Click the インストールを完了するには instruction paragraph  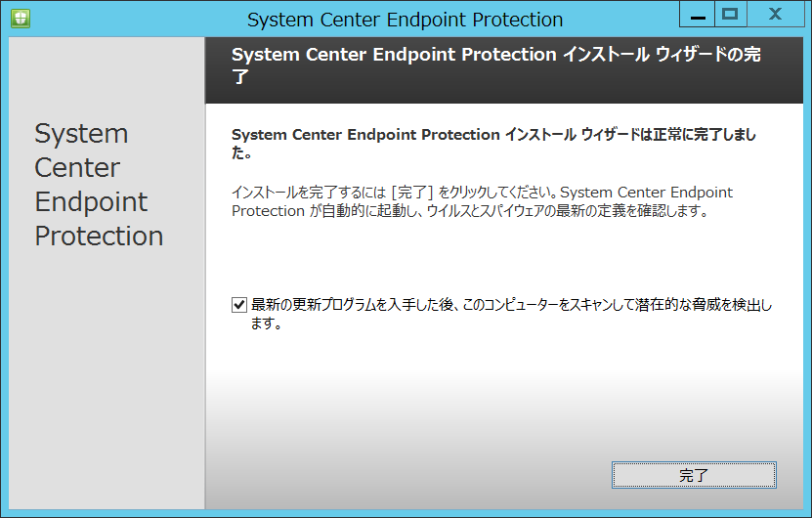[482, 201]
